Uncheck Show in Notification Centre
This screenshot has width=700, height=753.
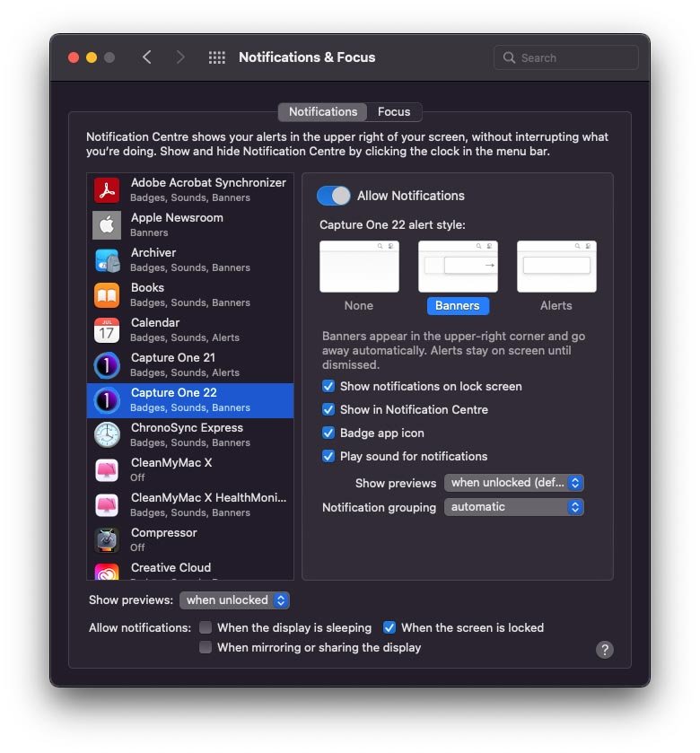click(x=328, y=409)
